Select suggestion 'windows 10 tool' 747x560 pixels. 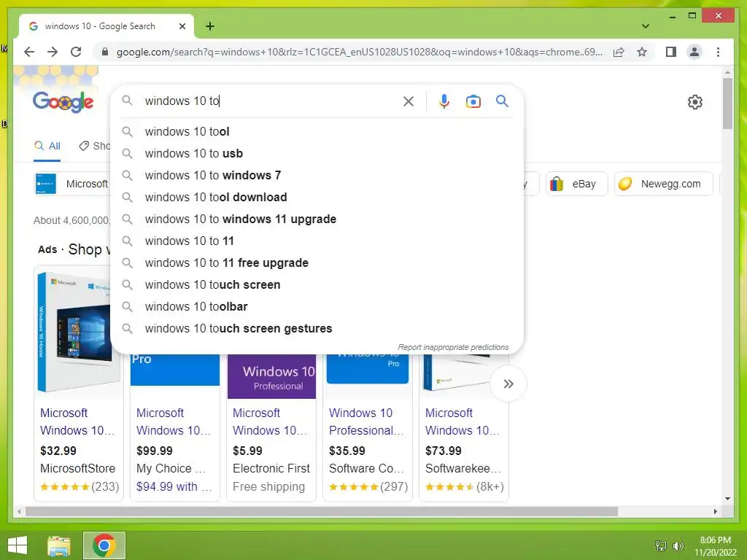(x=317, y=131)
